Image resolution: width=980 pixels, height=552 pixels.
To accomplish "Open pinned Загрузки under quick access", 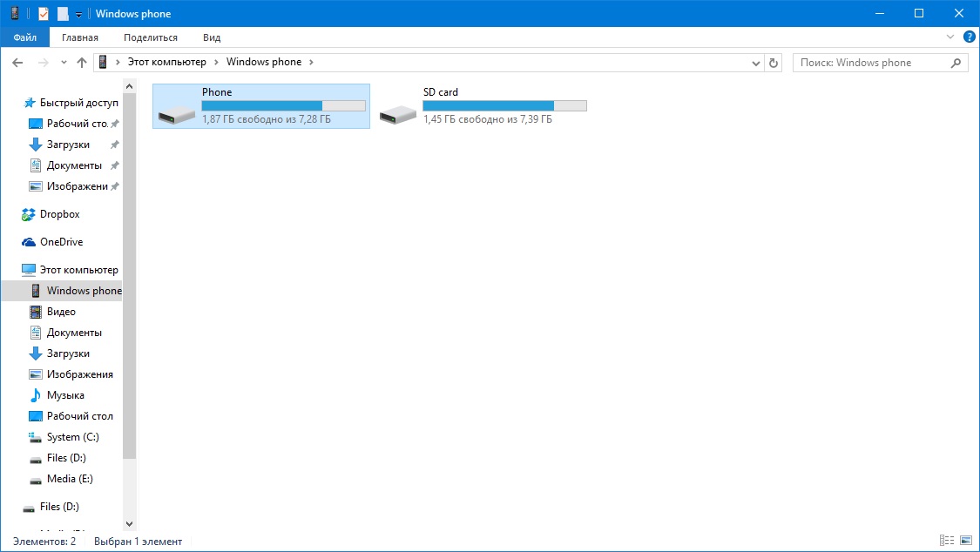I will point(70,145).
